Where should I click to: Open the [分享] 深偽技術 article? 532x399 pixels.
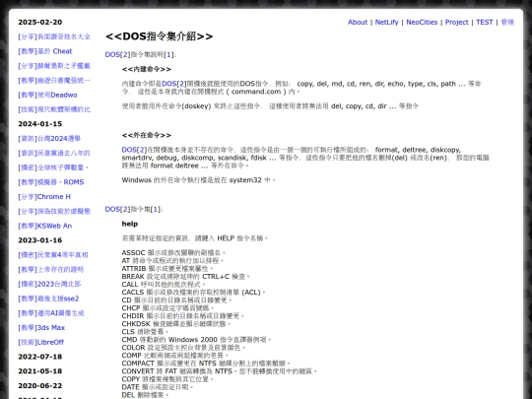(54, 212)
